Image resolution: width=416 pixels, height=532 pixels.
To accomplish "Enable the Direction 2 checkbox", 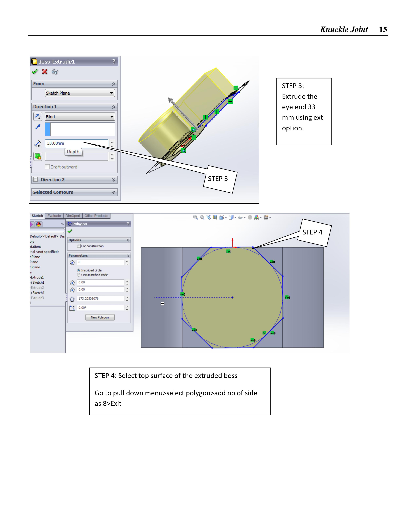I will [36, 179].
